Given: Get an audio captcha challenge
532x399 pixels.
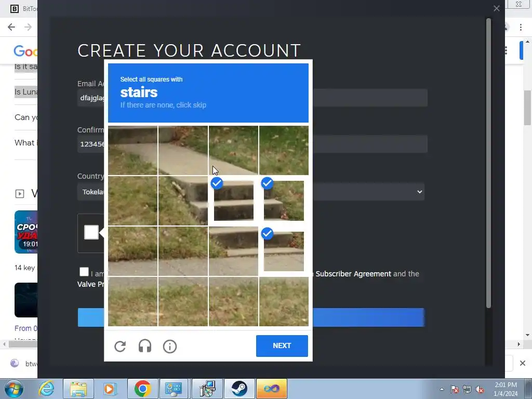Looking at the screenshot, I should (x=145, y=346).
